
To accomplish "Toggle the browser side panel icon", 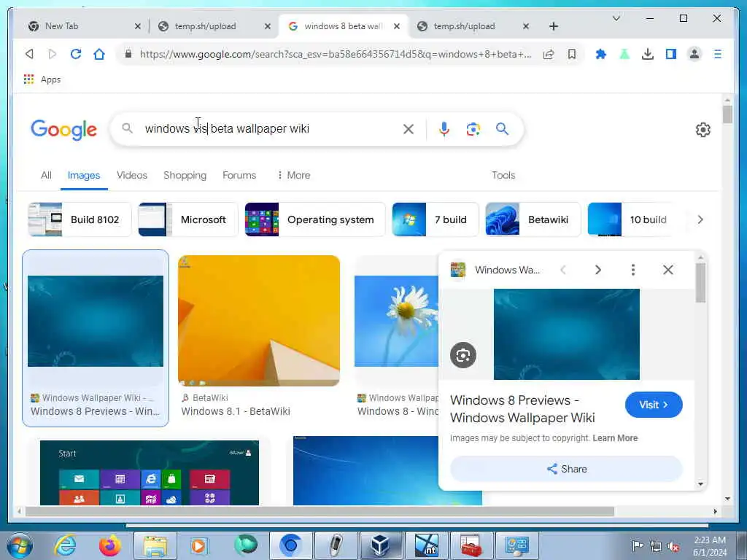I will click(671, 54).
